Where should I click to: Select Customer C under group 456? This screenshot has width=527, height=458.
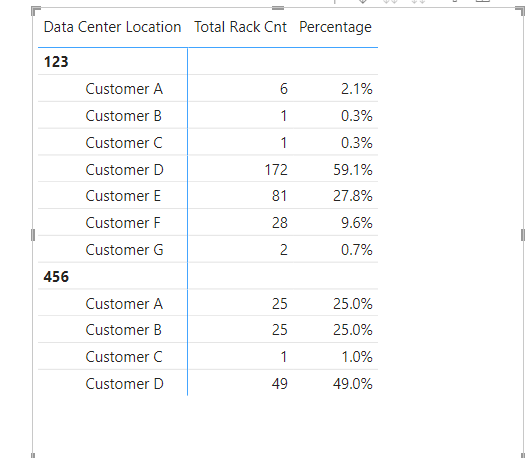[x=124, y=357]
